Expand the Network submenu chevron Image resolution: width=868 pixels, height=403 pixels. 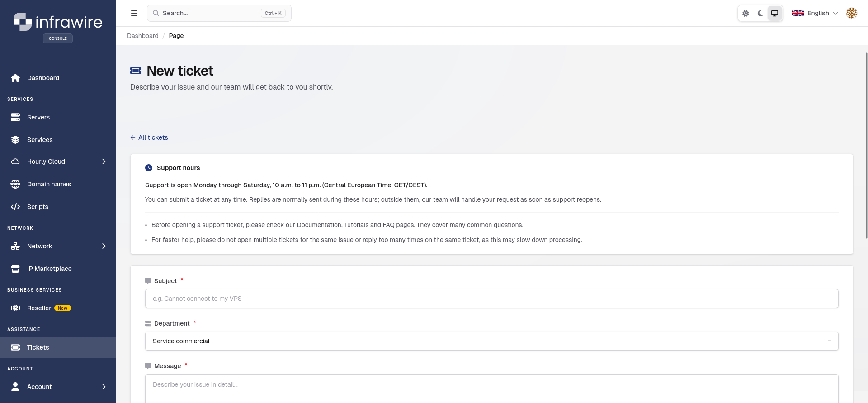[104, 246]
